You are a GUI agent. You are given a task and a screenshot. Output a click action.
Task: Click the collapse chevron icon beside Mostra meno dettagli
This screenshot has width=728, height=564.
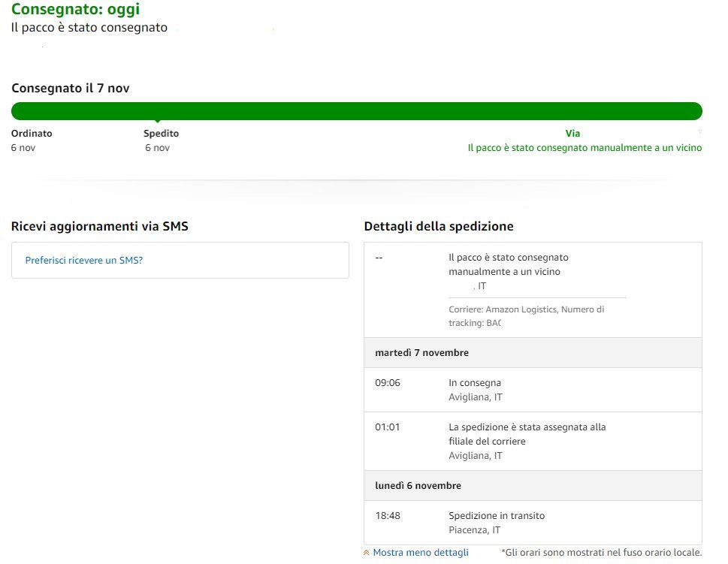point(367,553)
